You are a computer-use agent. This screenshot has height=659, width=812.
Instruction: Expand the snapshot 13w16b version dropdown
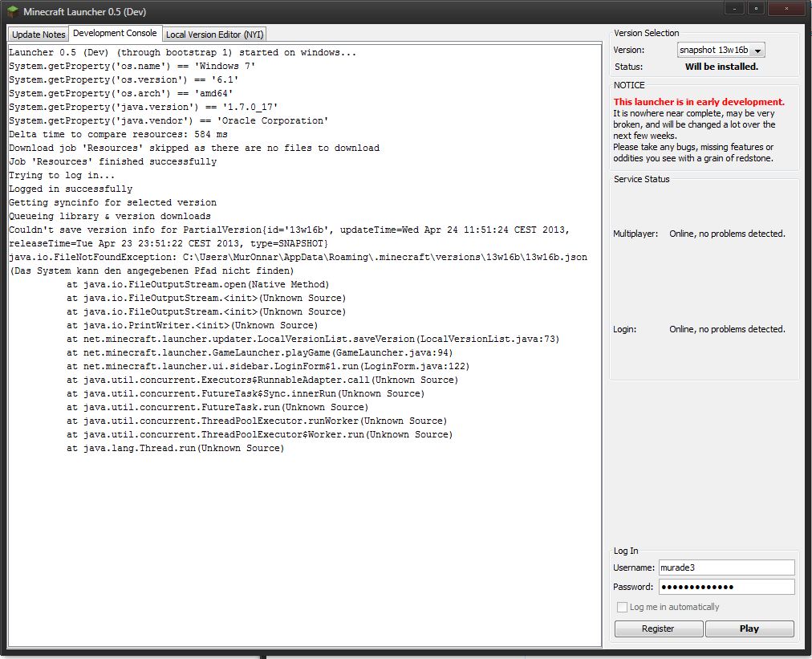[721, 51]
